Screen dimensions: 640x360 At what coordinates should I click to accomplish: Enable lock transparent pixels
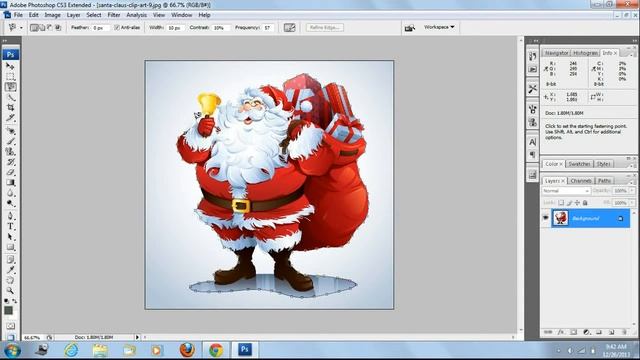pyautogui.click(x=561, y=202)
